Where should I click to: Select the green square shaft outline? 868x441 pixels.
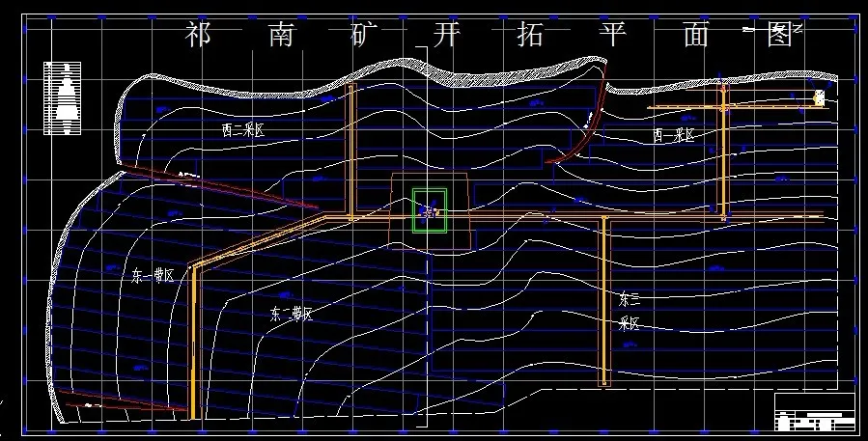click(x=430, y=210)
